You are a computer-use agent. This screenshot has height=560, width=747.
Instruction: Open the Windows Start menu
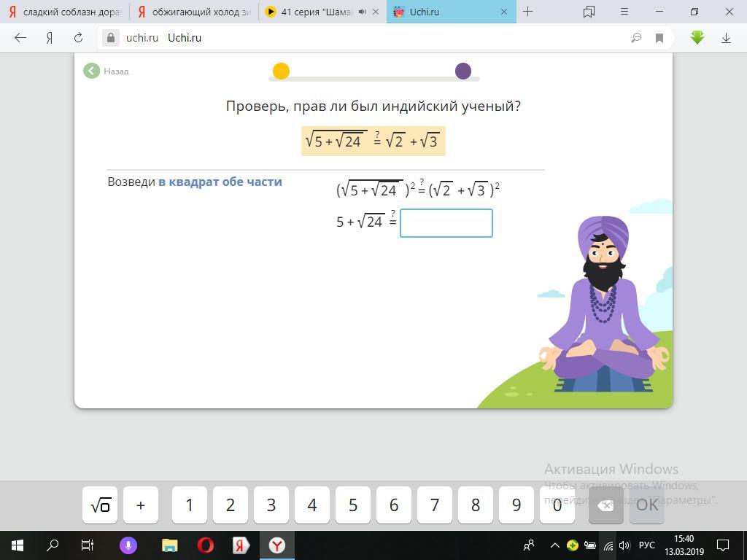click(18, 545)
